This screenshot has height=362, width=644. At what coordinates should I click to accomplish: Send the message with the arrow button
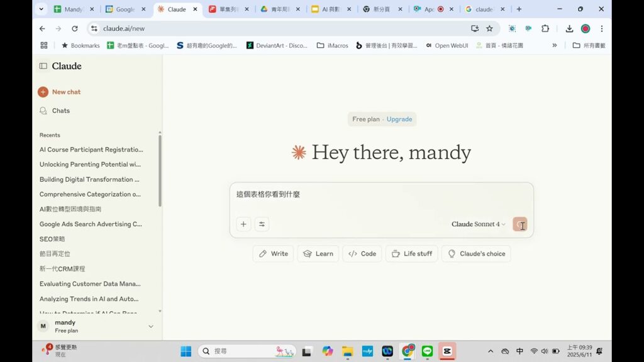click(x=520, y=224)
